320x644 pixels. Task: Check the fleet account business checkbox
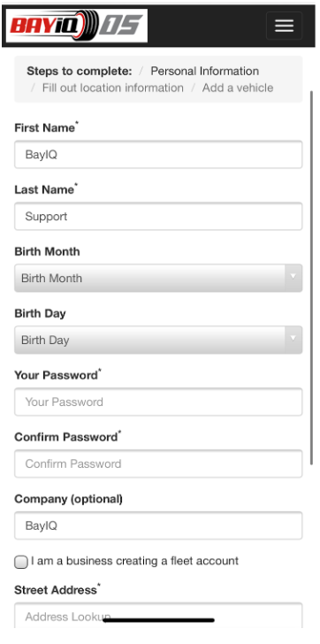tap(21, 562)
